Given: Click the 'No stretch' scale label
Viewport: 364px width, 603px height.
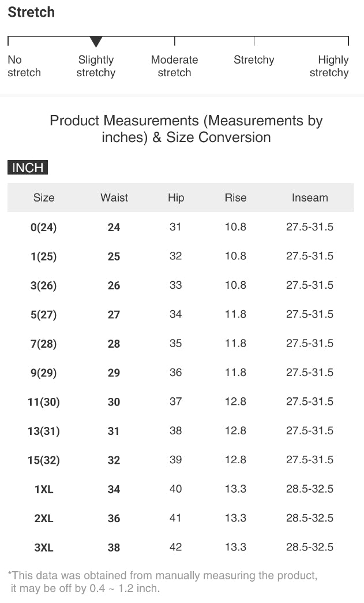Looking at the screenshot, I should click(x=24, y=66).
